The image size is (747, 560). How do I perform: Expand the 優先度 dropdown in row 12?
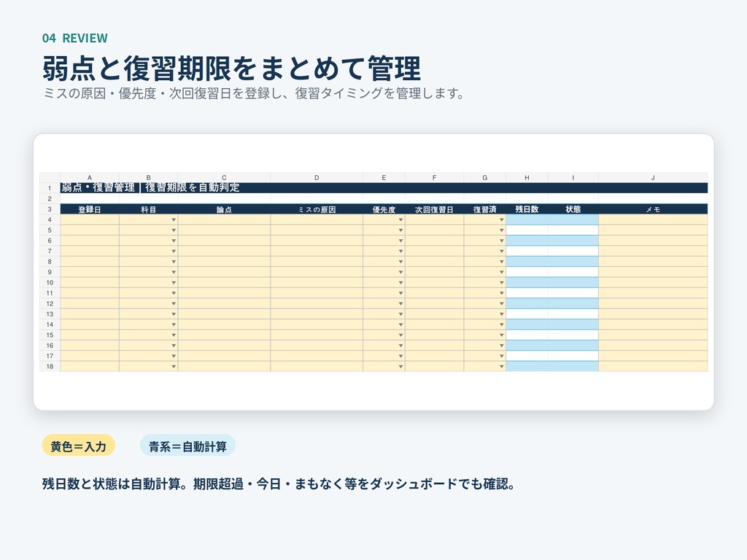point(400,303)
